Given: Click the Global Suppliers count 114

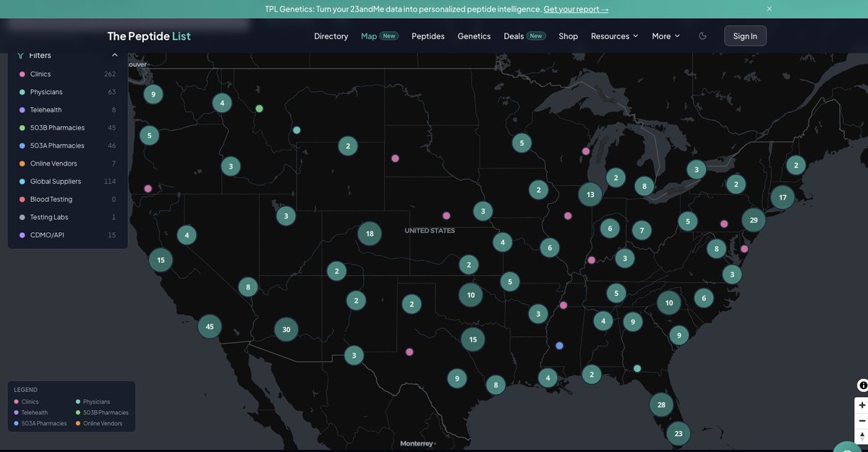Looking at the screenshot, I should 110,182.
